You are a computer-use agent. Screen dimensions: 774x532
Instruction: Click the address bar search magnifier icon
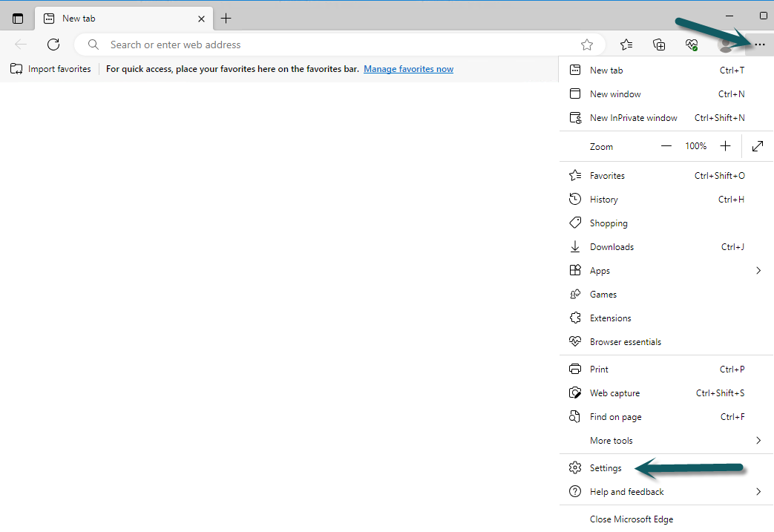[x=94, y=45]
